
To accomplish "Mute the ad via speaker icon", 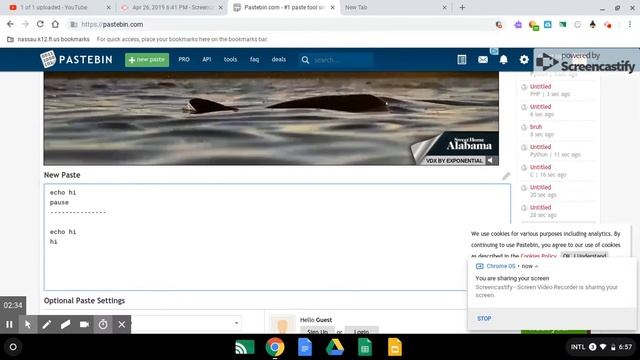I will (x=490, y=160).
